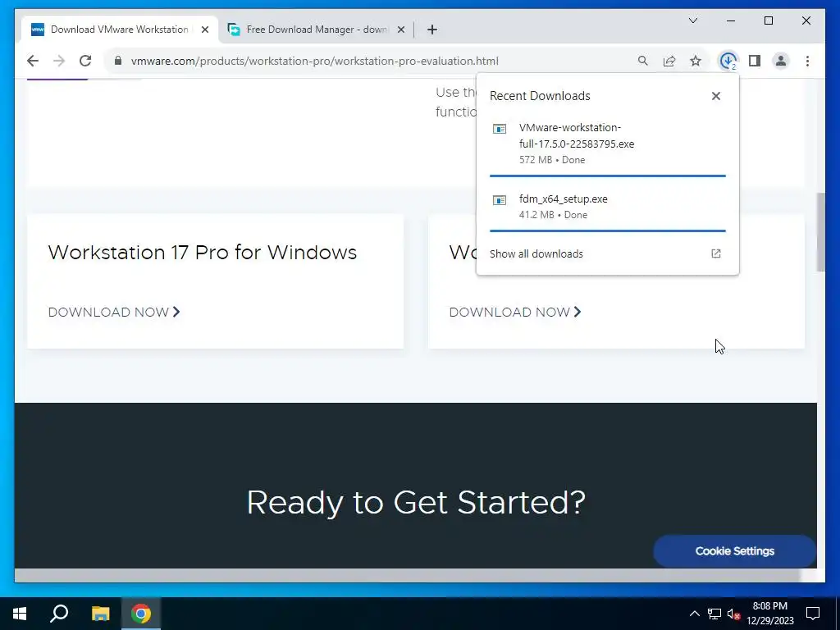Image resolution: width=840 pixels, height=630 pixels.
Task: Close the Recent Downloads popup
Action: click(x=715, y=96)
